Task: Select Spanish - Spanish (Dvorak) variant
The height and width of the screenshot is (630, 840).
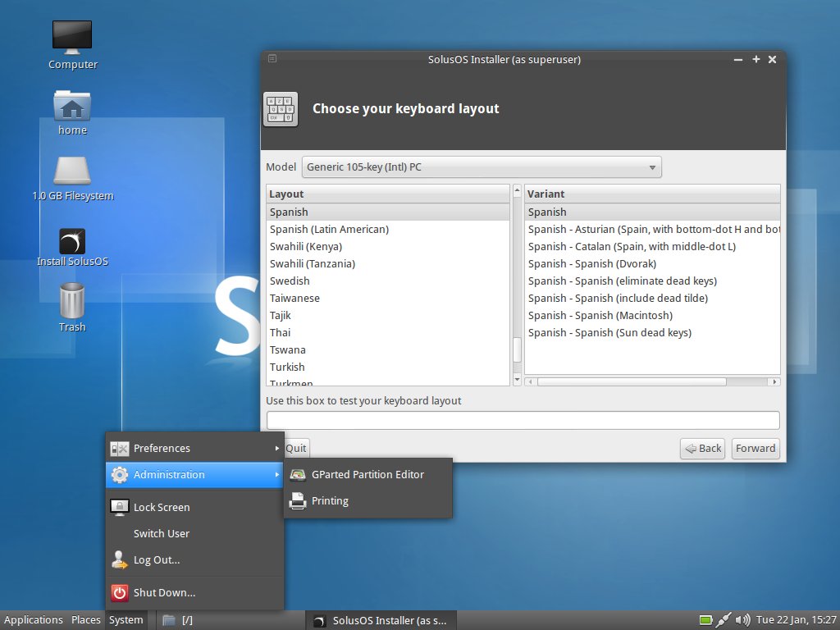Action: [652, 263]
